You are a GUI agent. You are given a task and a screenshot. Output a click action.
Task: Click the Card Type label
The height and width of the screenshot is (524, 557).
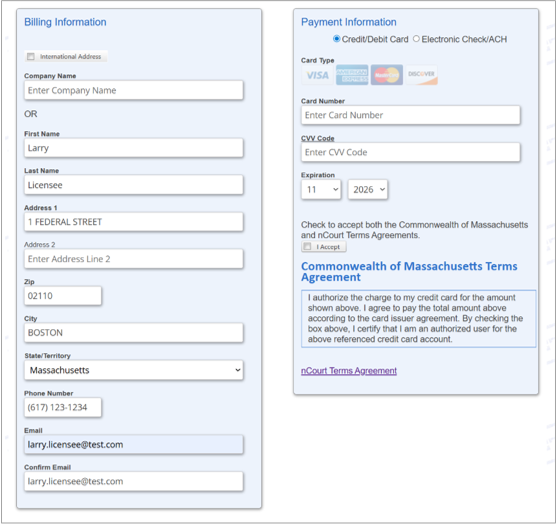tap(318, 60)
